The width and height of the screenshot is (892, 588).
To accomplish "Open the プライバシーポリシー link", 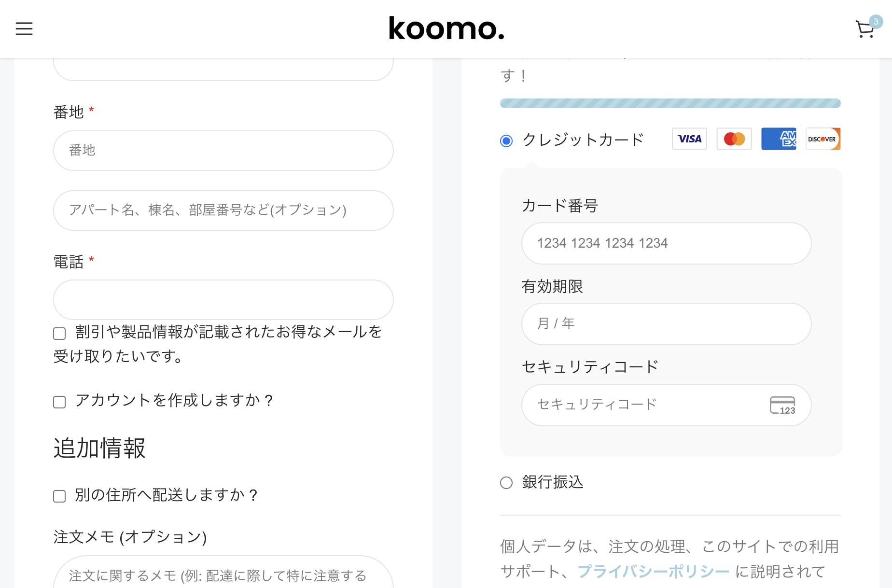I will [653, 572].
